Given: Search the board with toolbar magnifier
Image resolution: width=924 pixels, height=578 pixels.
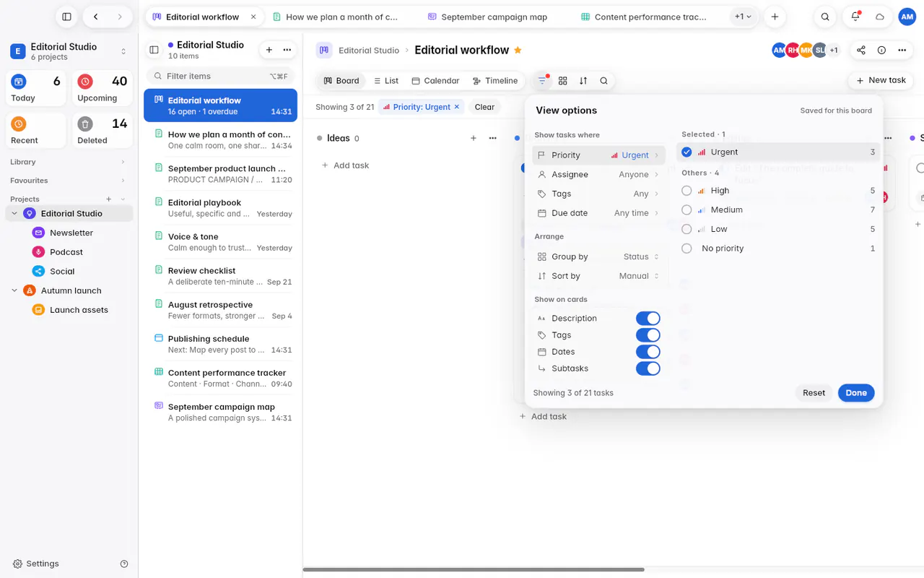Looking at the screenshot, I should point(603,81).
